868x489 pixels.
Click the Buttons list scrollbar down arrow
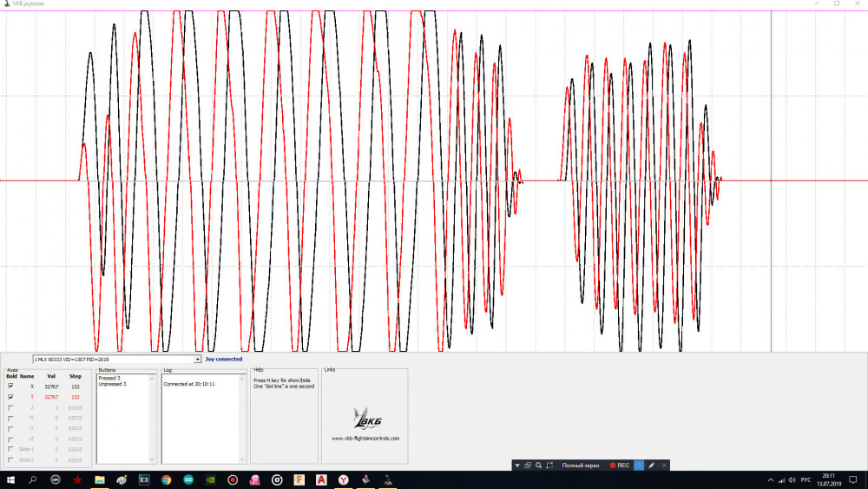[x=154, y=459]
